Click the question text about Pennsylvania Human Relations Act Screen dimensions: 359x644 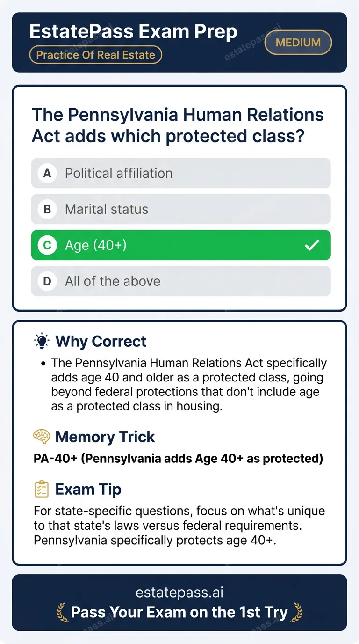click(178, 125)
